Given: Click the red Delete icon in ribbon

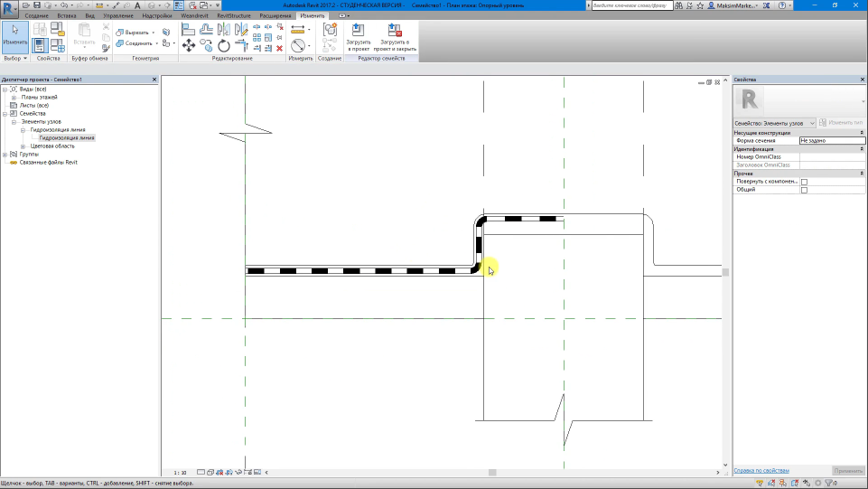Looking at the screenshot, I should coord(280,48).
